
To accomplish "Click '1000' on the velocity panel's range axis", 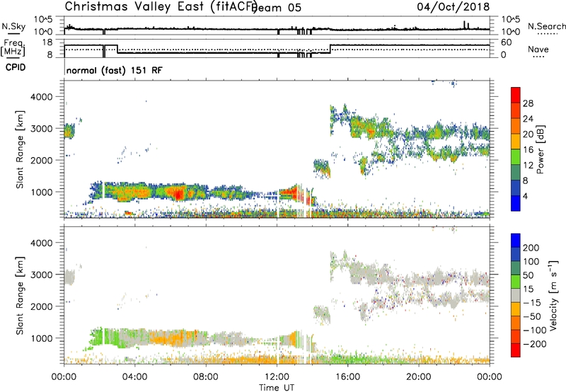I will tap(41, 338).
